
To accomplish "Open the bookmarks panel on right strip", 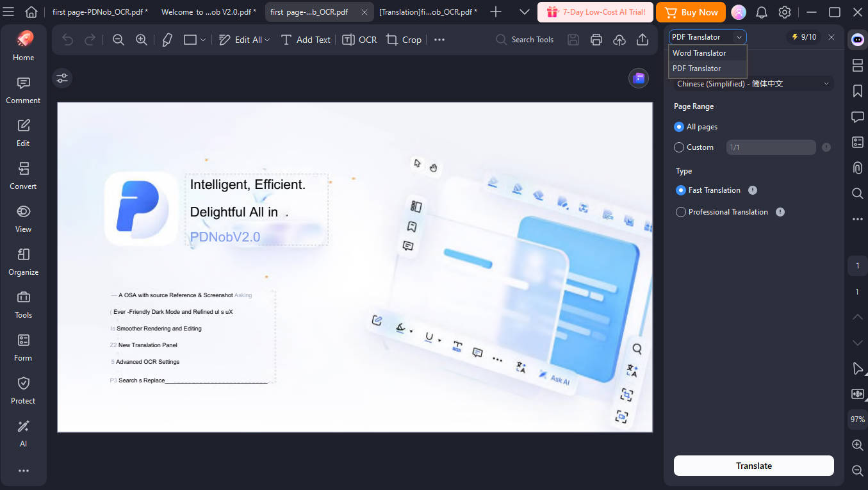I will [858, 91].
